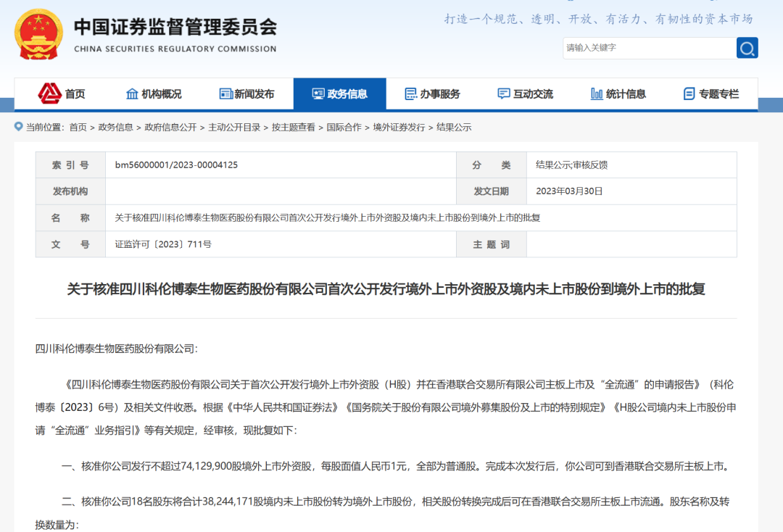Focus the 请输入关键字 search field
Viewport: 783px width, 532px height.
[x=650, y=48]
